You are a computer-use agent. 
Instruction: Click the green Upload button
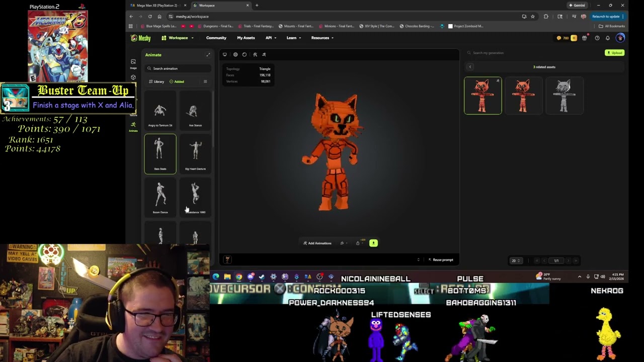(x=614, y=53)
